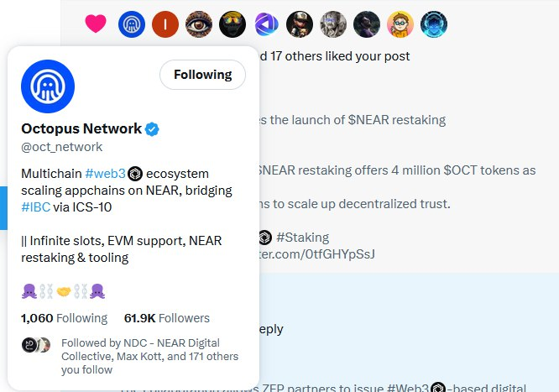Open the @oct_network handle link
Image resolution: width=559 pixels, height=392 pixels.
click(x=61, y=147)
